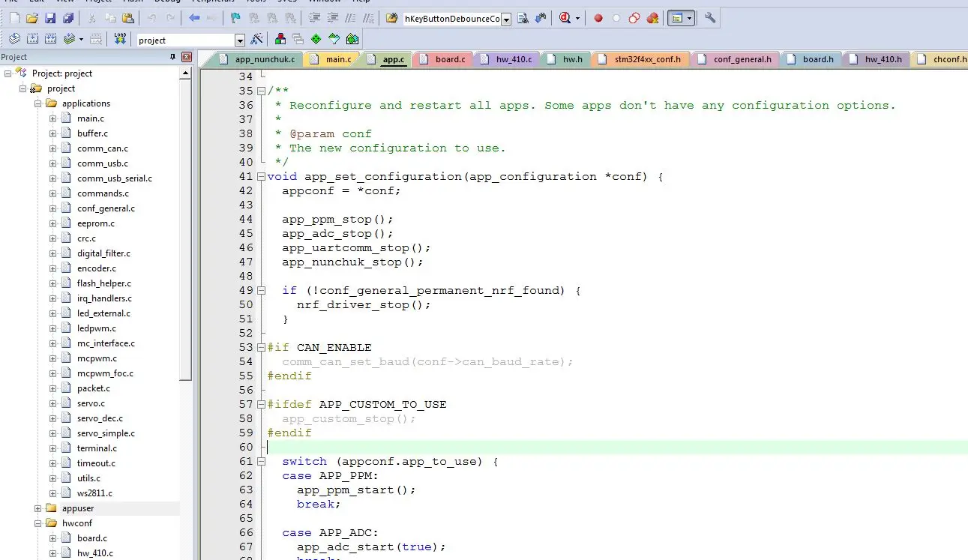The height and width of the screenshot is (560, 968).
Task: Open the Configuration wrench icon
Action: tap(709, 18)
